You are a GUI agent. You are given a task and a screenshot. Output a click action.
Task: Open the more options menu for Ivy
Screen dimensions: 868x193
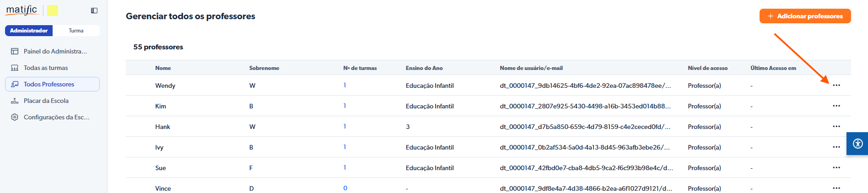pyautogui.click(x=836, y=147)
